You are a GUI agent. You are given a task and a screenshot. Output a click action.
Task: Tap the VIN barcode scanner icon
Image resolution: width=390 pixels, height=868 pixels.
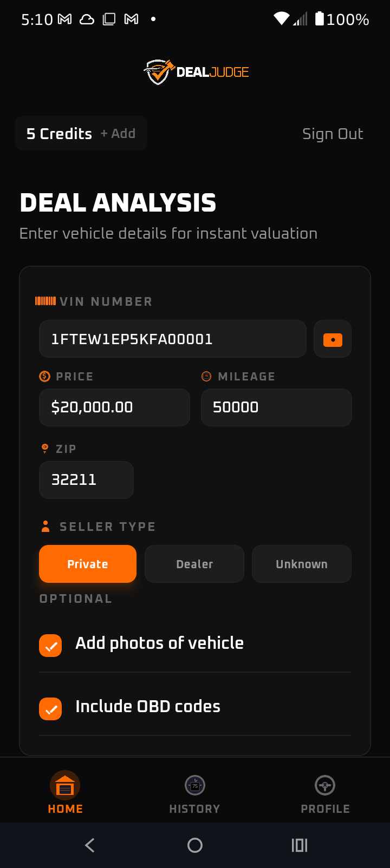coord(332,339)
